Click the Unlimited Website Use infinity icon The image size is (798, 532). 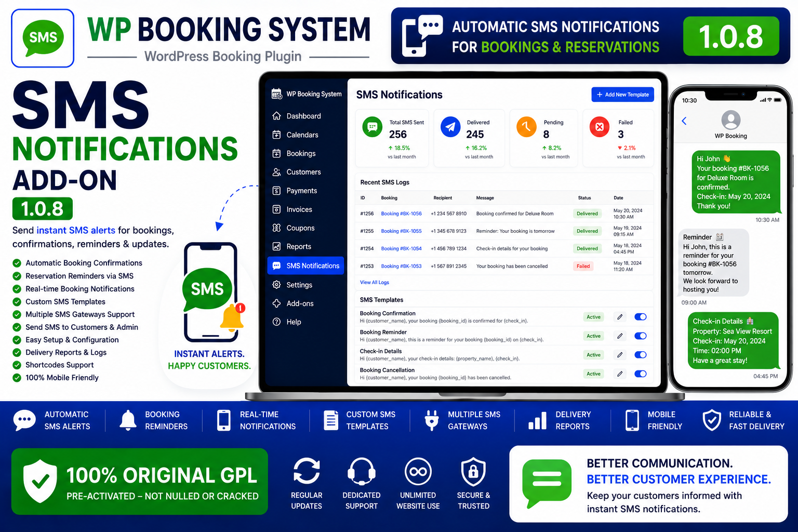(418, 471)
